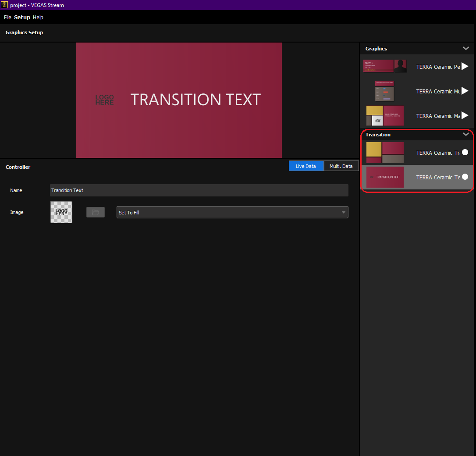Switch to the Live Data tab
This screenshot has height=456, width=476.
pos(306,166)
